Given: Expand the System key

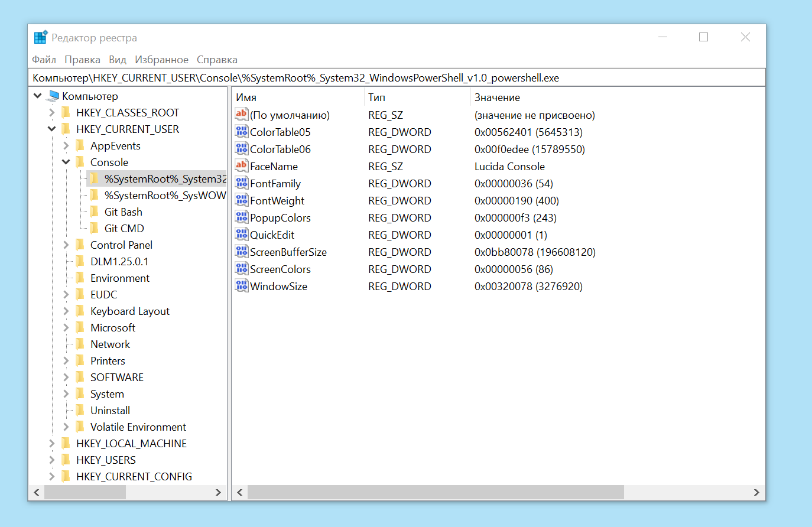Looking at the screenshot, I should (66, 393).
